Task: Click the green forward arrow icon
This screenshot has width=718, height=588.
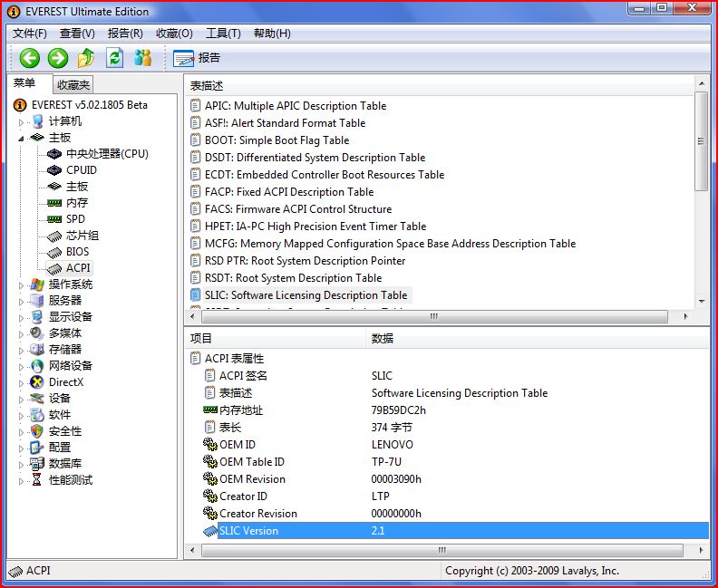Action: (x=58, y=58)
